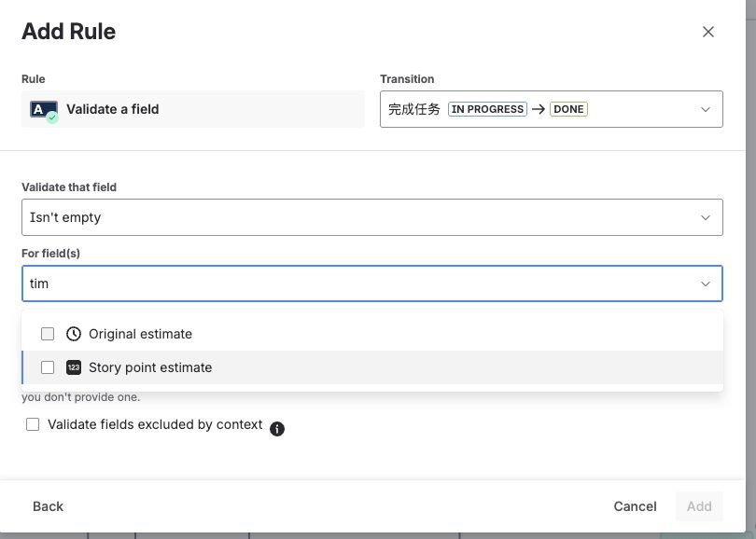Click the info icon next to Validate fields
This screenshot has height=539, width=756.
[277, 429]
